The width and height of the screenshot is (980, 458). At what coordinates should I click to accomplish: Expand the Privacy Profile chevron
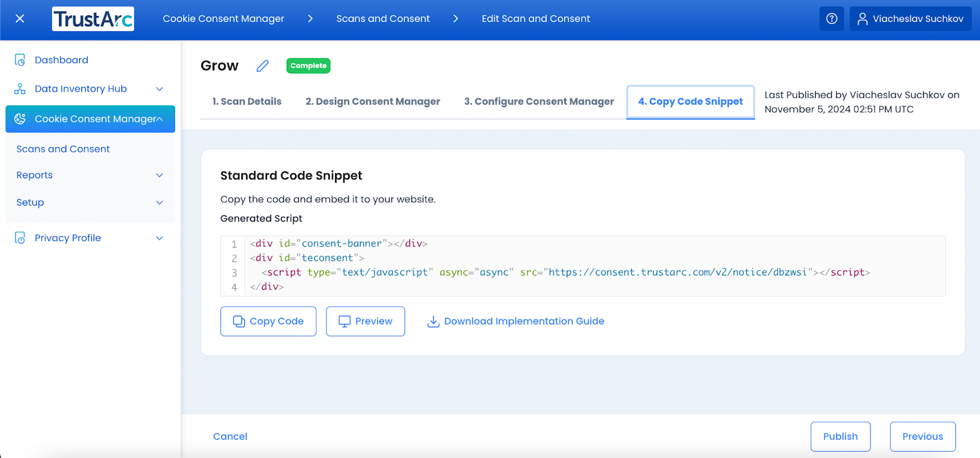(x=159, y=238)
